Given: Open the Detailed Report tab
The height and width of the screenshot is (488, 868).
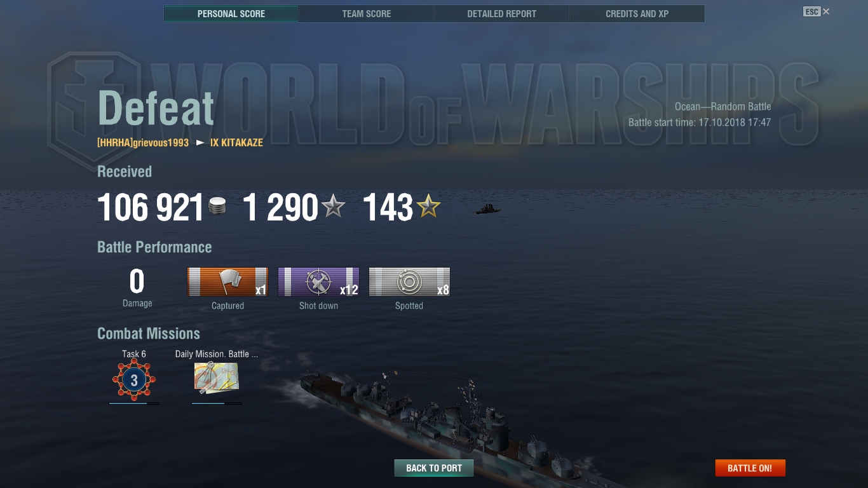Looking at the screenshot, I should coord(502,13).
